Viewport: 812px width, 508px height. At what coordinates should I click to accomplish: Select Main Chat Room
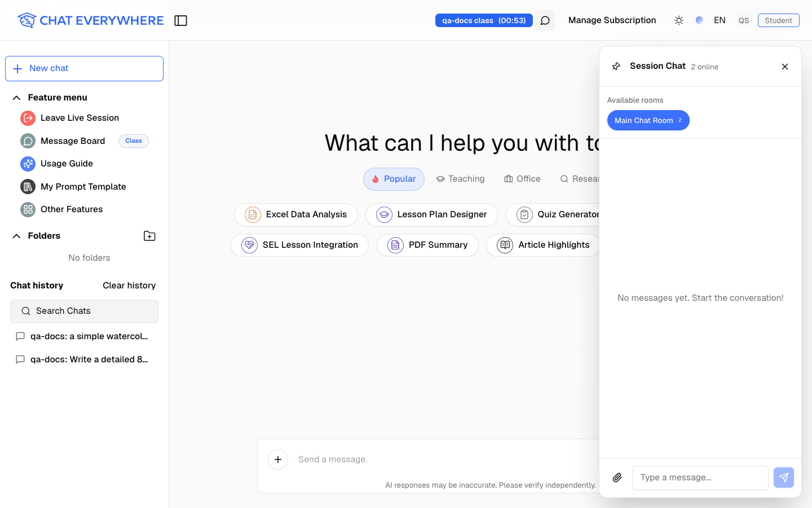tap(648, 120)
